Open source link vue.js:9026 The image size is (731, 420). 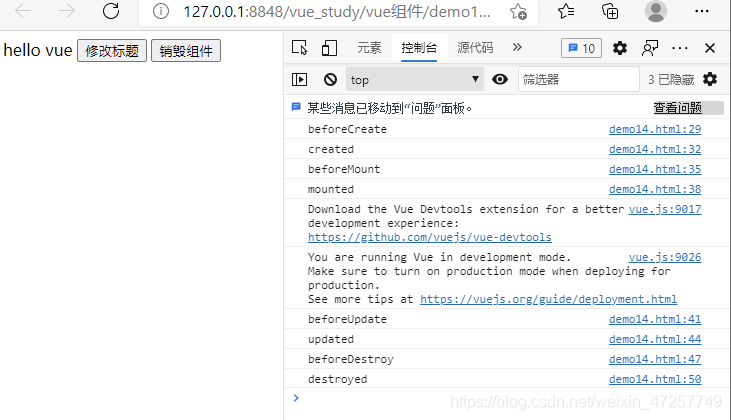[665, 257]
